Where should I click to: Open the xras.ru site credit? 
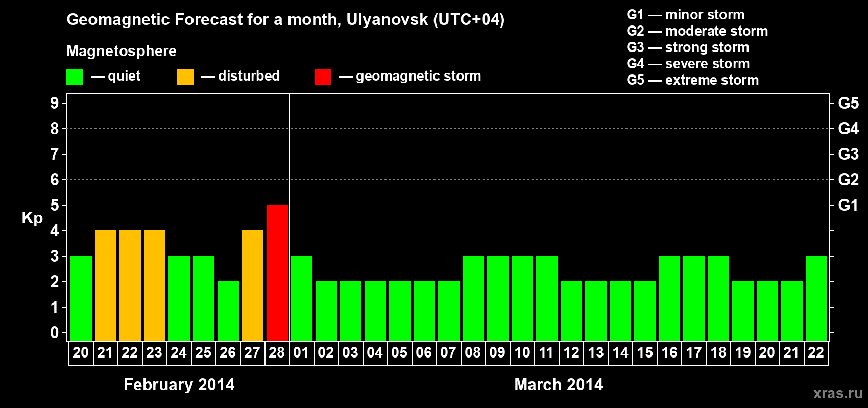pos(838,393)
